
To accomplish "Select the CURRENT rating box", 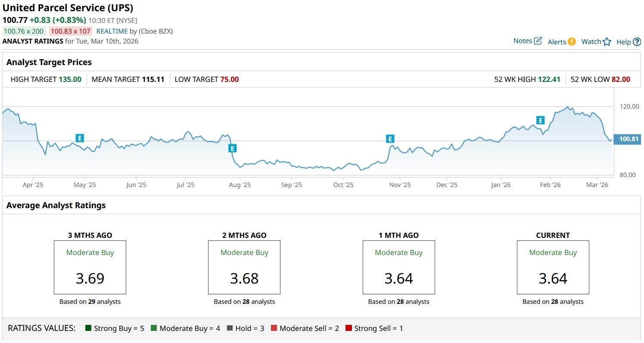I will (553, 267).
